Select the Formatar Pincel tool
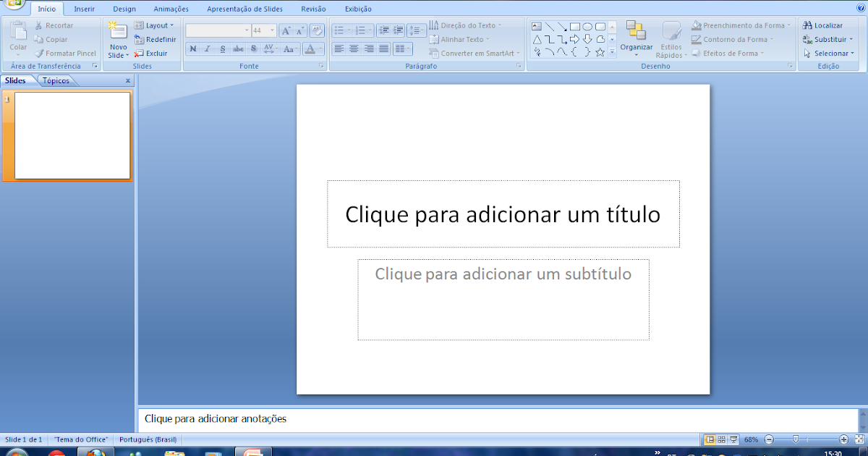Image resolution: width=868 pixels, height=456 pixels. click(65, 53)
